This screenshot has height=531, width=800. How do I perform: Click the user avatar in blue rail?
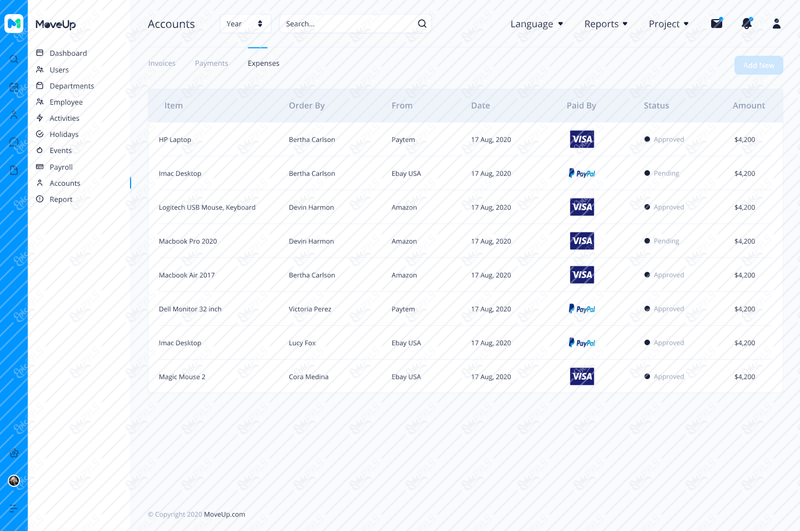tap(14, 481)
